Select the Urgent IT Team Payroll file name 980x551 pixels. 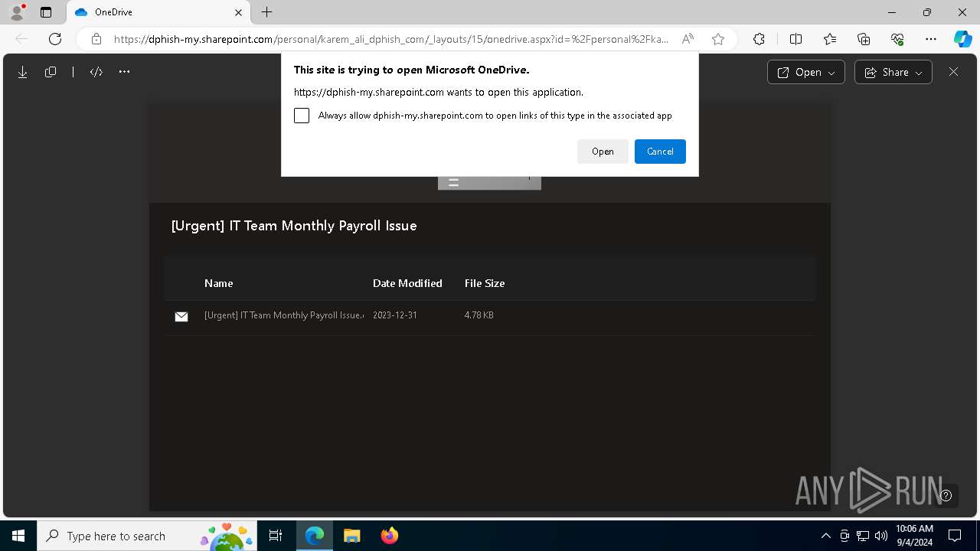(284, 315)
